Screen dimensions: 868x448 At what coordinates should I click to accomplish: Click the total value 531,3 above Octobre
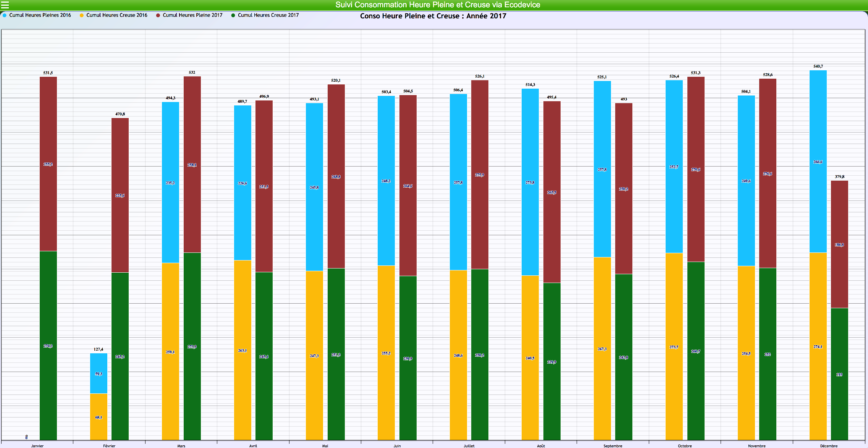(x=696, y=73)
